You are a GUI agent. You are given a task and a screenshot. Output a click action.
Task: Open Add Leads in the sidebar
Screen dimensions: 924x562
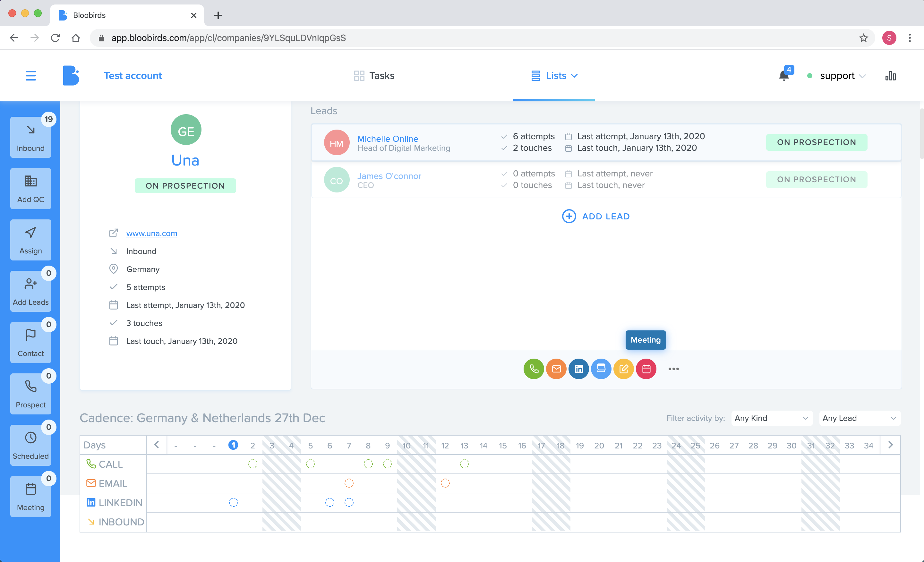[31, 291]
